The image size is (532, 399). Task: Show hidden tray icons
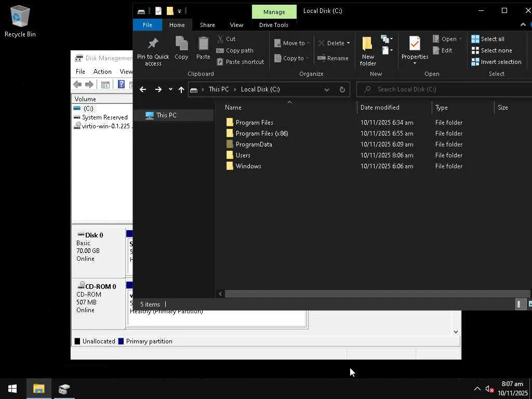[477, 389]
